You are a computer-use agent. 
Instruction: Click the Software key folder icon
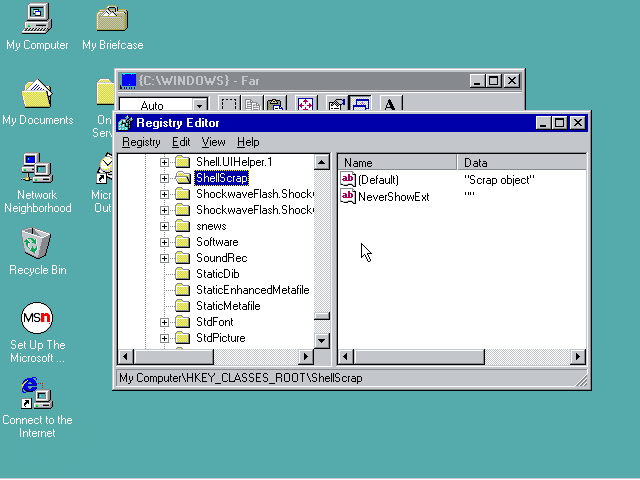(x=182, y=242)
